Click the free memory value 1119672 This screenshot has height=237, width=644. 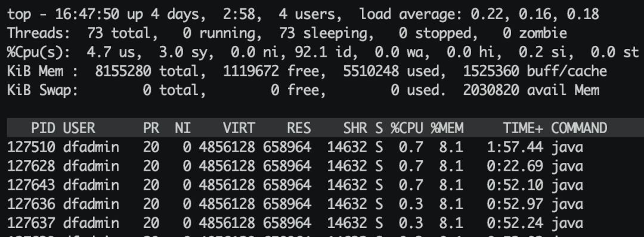251,71
